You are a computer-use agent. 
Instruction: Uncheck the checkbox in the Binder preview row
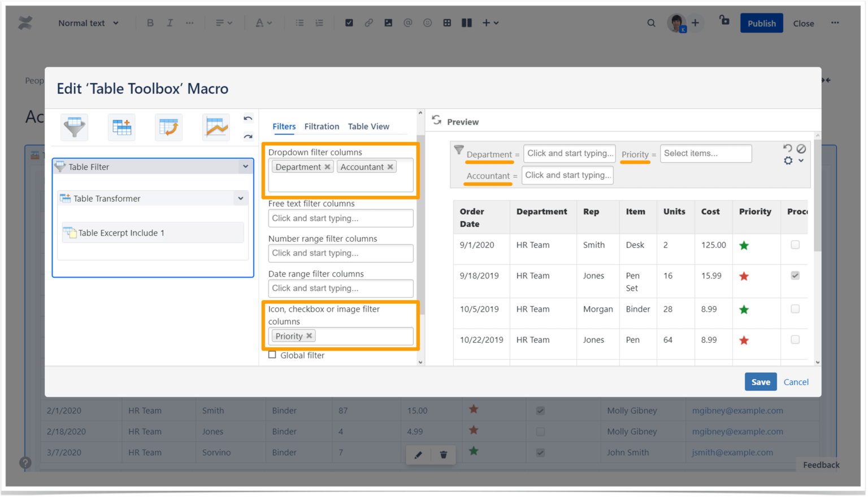(795, 309)
